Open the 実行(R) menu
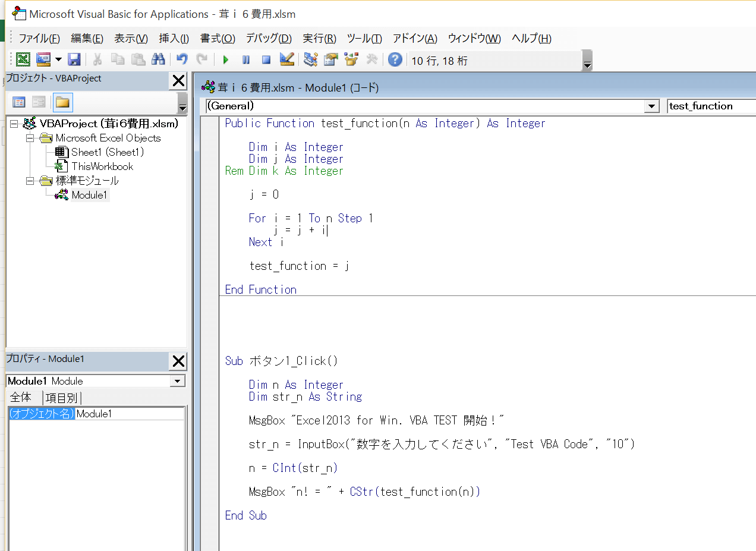The height and width of the screenshot is (551, 756). pyautogui.click(x=320, y=38)
